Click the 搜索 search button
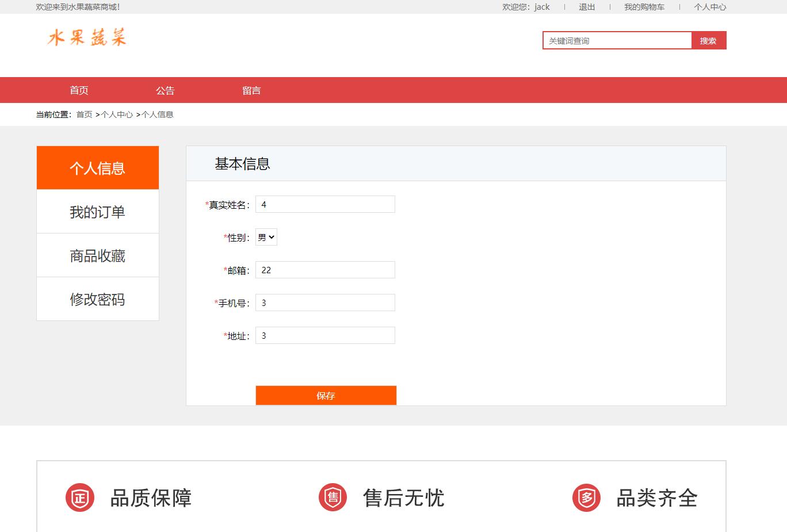Image resolution: width=787 pixels, height=532 pixels. 709,40
